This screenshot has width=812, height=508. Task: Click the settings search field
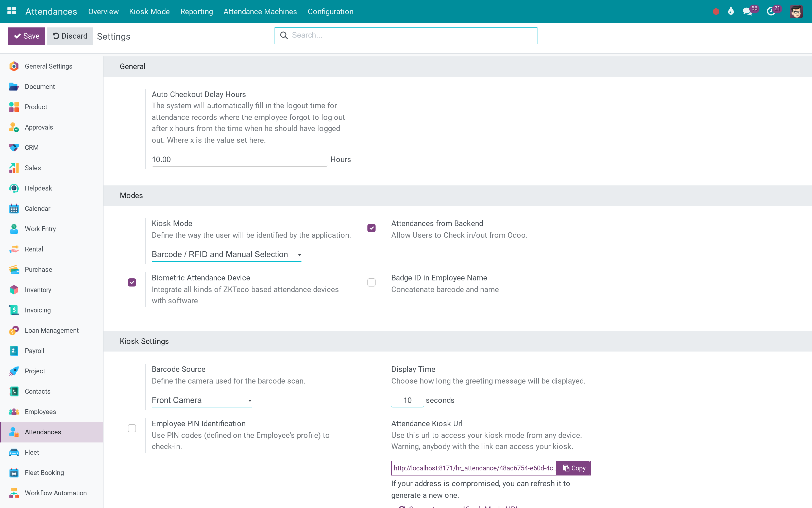[406, 36]
